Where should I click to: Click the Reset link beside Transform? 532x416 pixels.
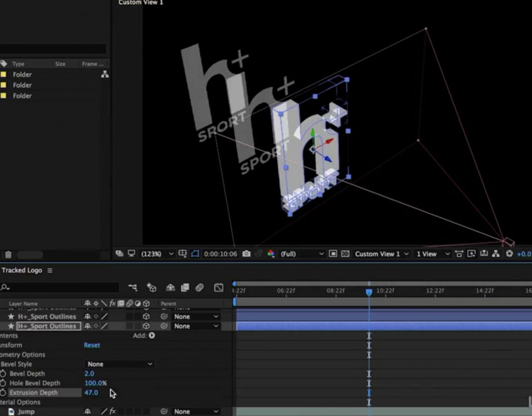tap(92, 345)
